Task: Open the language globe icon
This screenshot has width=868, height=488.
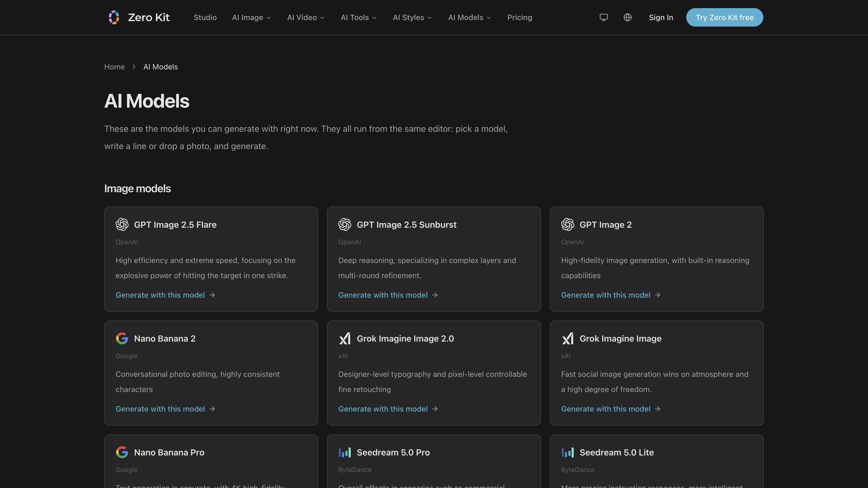Action: [x=627, y=17]
